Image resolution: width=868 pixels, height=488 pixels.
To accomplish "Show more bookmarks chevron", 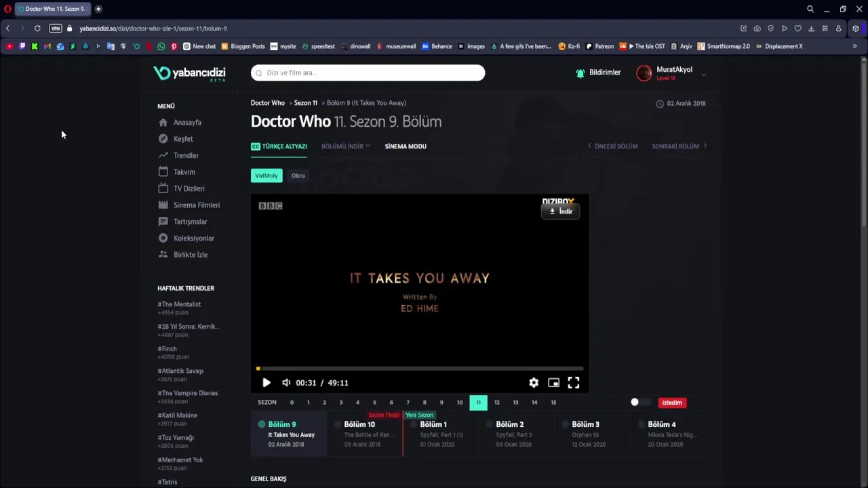I will point(854,46).
